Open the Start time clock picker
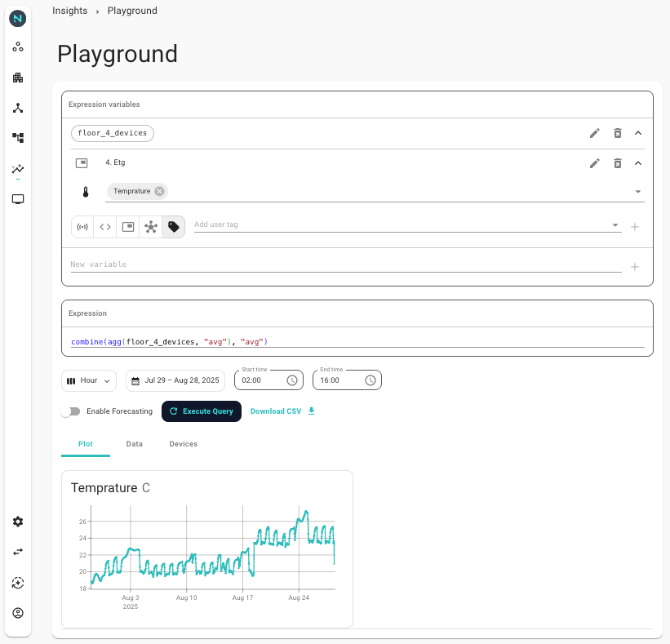 292,380
